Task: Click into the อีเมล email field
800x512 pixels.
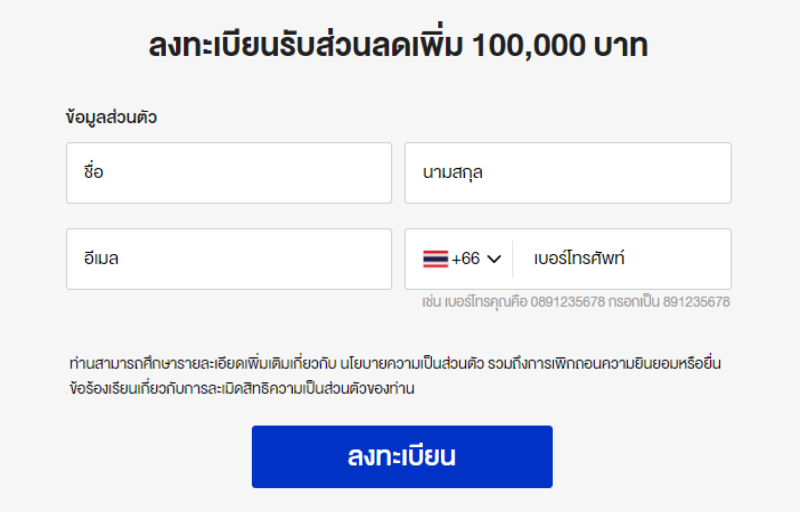Action: pyautogui.click(x=229, y=259)
